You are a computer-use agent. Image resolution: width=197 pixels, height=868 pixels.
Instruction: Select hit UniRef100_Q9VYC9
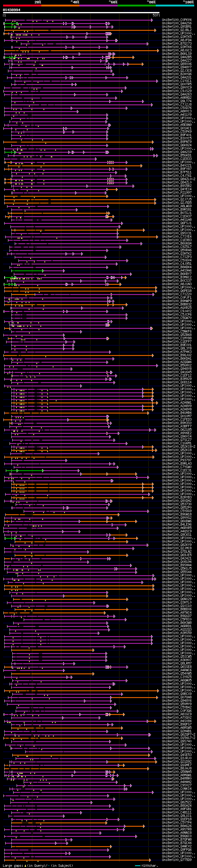point(177,88)
